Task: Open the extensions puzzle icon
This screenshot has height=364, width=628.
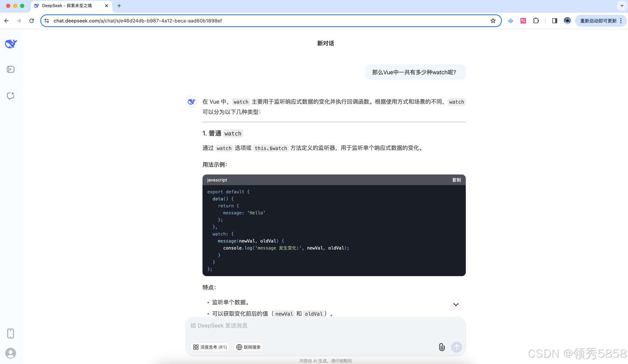Action: point(536,21)
